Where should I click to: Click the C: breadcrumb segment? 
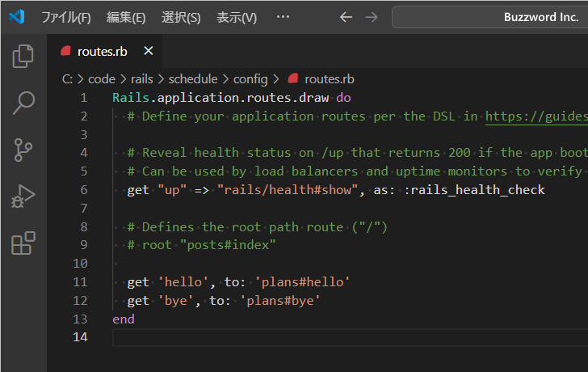pyautogui.click(x=67, y=79)
